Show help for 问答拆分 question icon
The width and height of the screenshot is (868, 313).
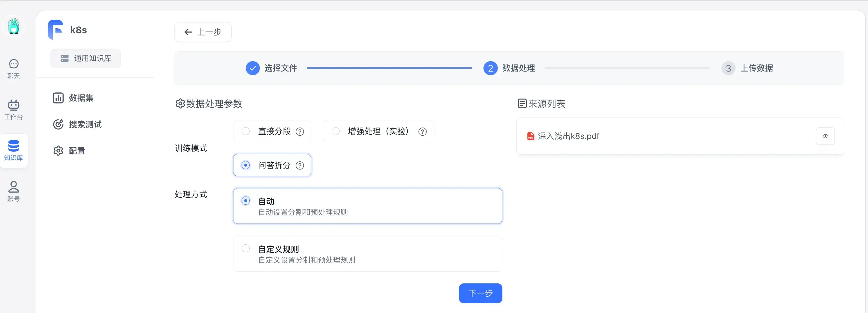[300, 165]
